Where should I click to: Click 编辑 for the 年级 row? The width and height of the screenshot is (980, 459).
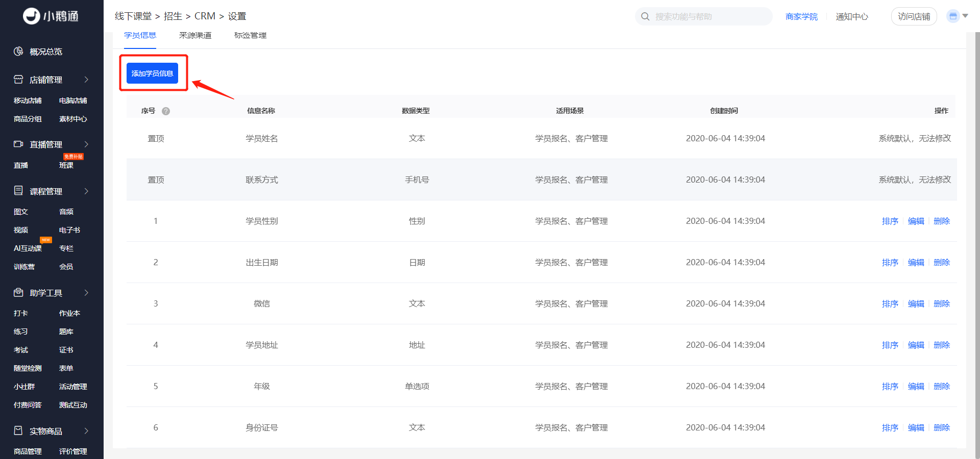tap(916, 386)
